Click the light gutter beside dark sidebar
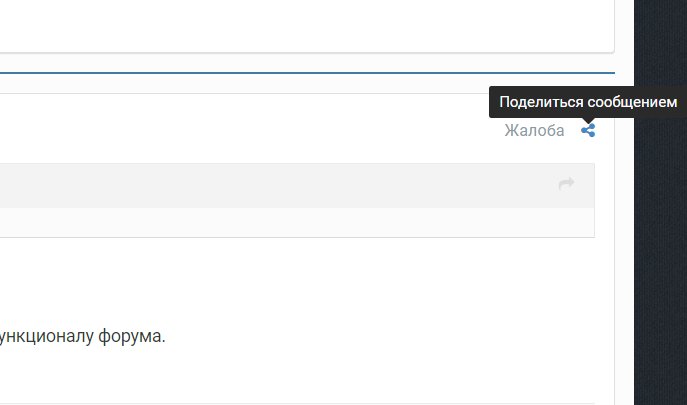Viewport: 687px width, 405px height. point(624,250)
